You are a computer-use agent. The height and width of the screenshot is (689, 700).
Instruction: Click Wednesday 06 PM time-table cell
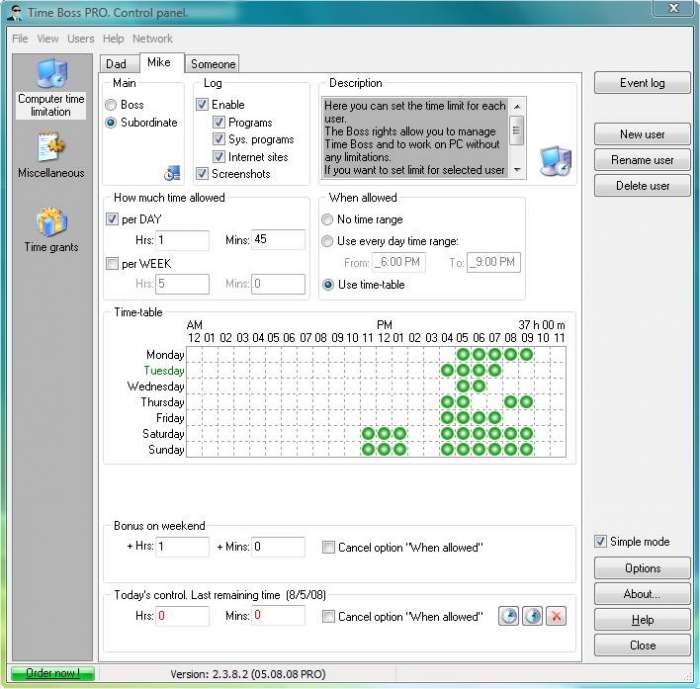[x=479, y=386]
